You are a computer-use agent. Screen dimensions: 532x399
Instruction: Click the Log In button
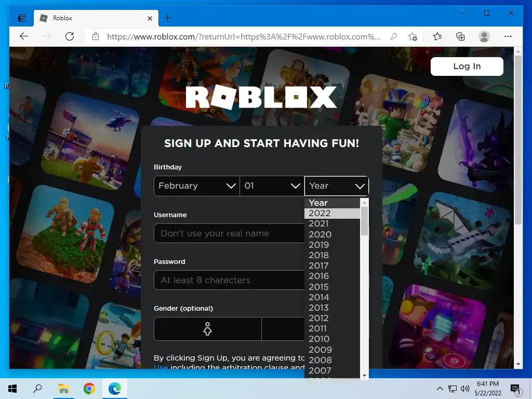467,66
